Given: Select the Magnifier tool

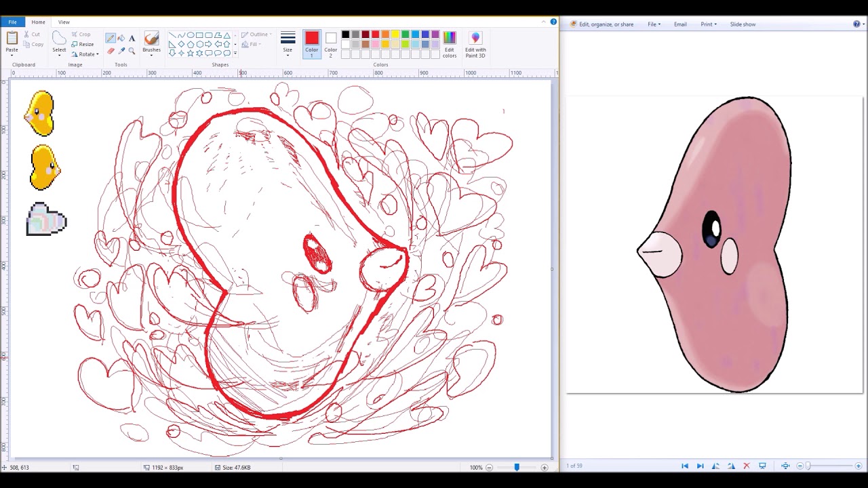Looking at the screenshot, I should [132, 51].
